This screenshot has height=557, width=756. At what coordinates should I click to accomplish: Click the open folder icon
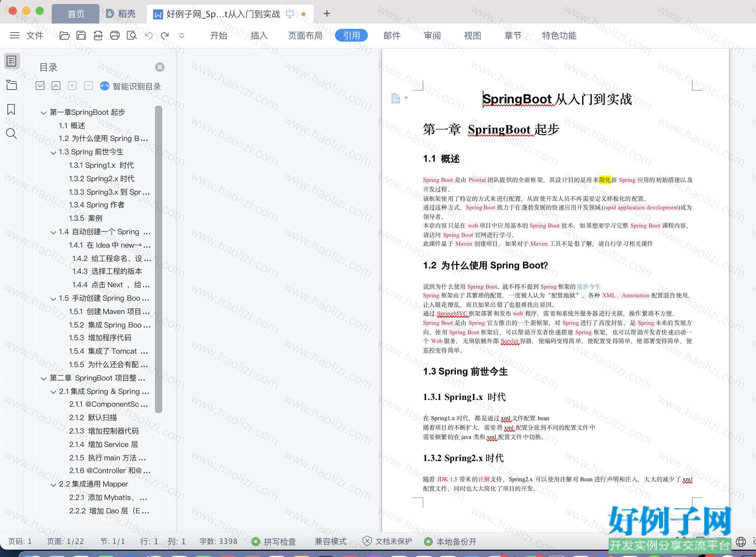click(64, 36)
